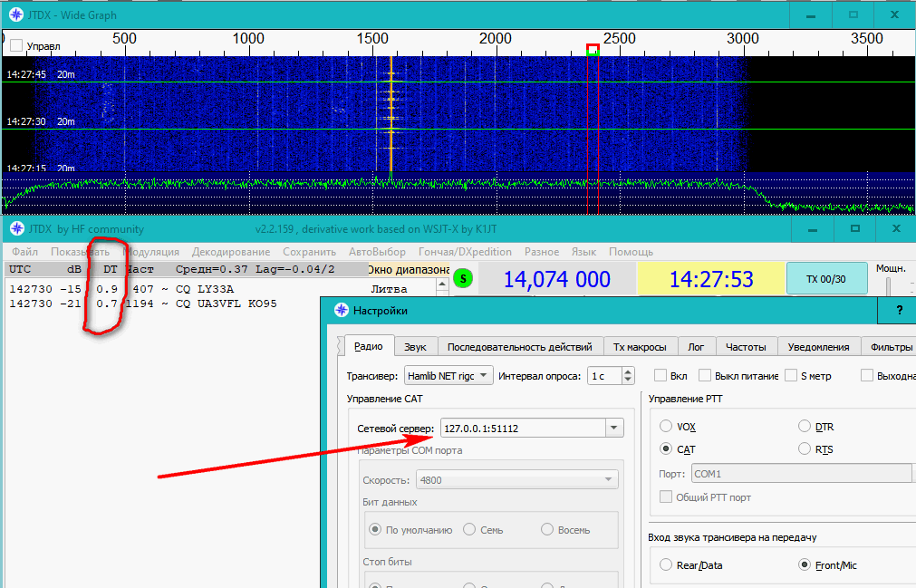The width and height of the screenshot is (916, 588).
Task: Switch to the Звук settings tab
Action: (x=415, y=347)
